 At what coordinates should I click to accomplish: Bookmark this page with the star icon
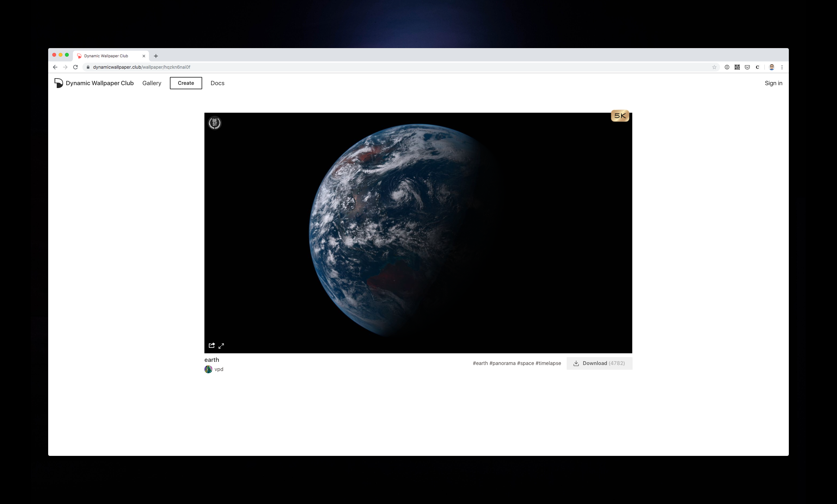pyautogui.click(x=714, y=67)
